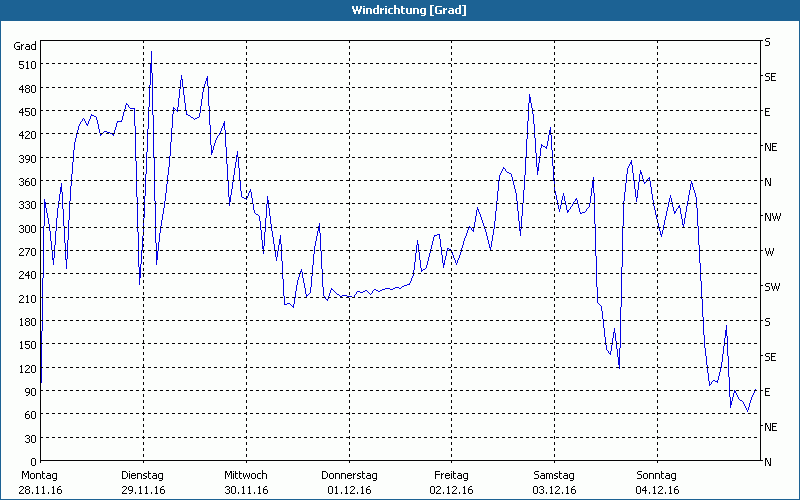Image resolution: width=800 pixels, height=500 pixels.
Task: Click the 390 left axis label
Action: [x=28, y=158]
